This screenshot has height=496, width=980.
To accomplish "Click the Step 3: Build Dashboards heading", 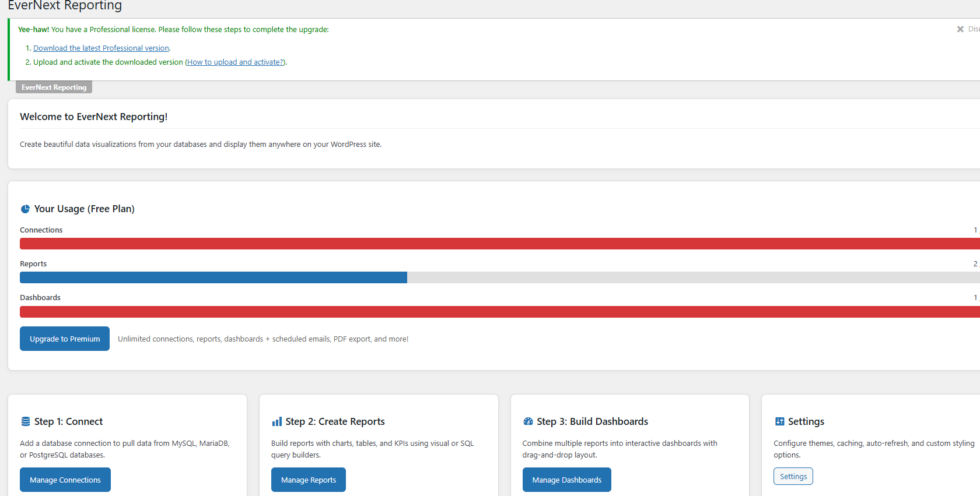I will pos(593,421).
